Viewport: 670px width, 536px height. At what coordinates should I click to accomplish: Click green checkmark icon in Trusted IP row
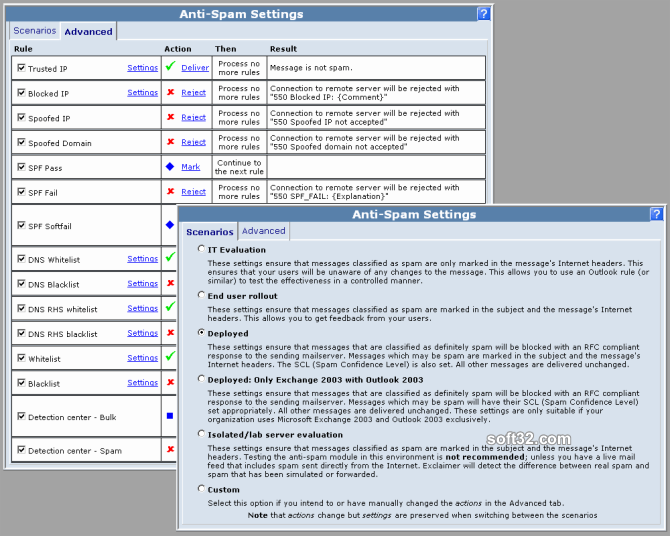tap(170, 66)
